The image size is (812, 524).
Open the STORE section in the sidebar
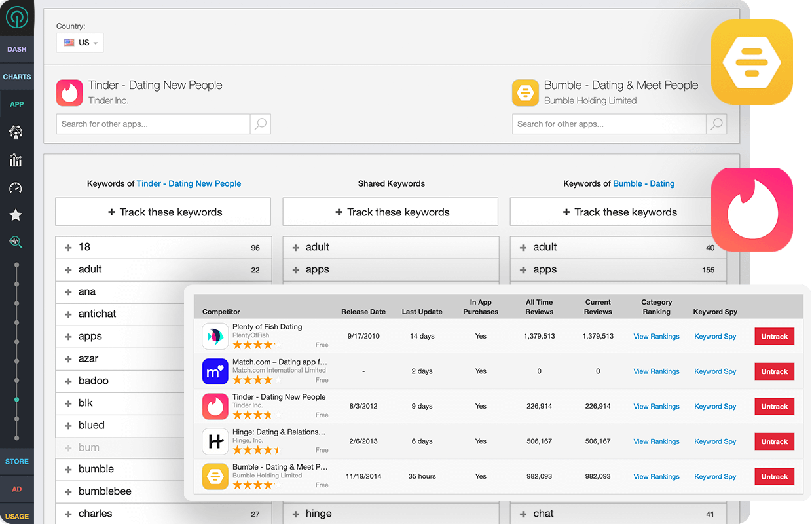click(16, 461)
